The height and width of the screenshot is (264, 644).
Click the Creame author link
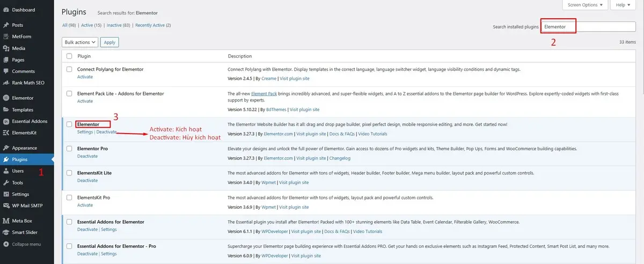[x=269, y=78]
